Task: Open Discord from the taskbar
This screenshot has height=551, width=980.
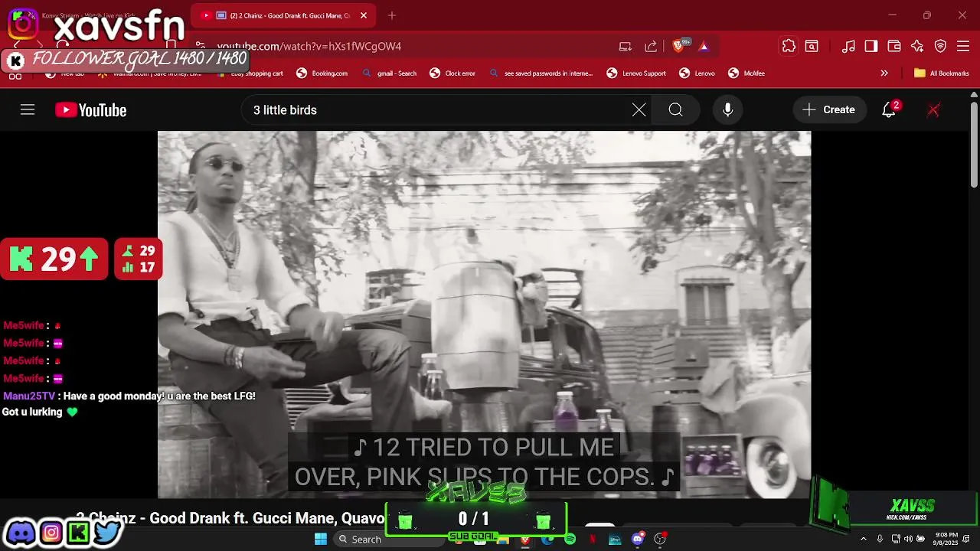Action: (x=638, y=540)
